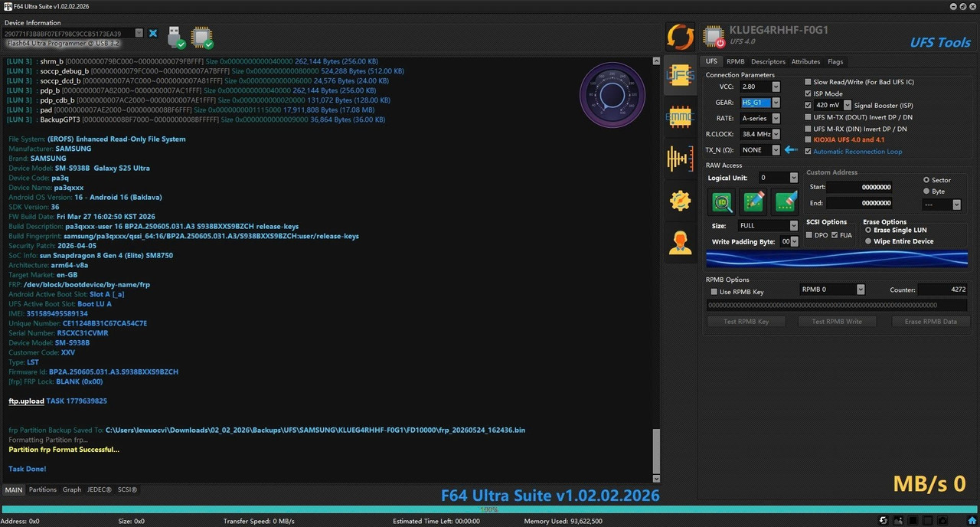Toggle the Signal Booster (ISP) checkbox
This screenshot has width=980, height=527.
808,105
